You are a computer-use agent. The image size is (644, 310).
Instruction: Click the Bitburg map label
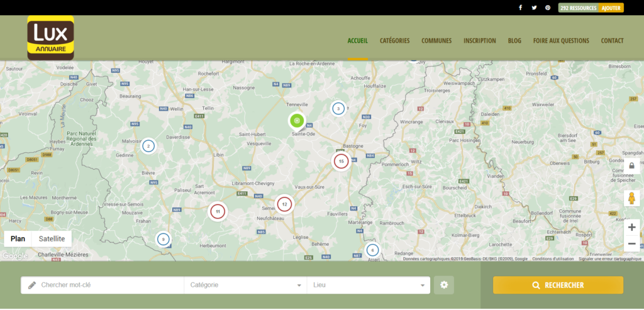pyautogui.click(x=592, y=162)
